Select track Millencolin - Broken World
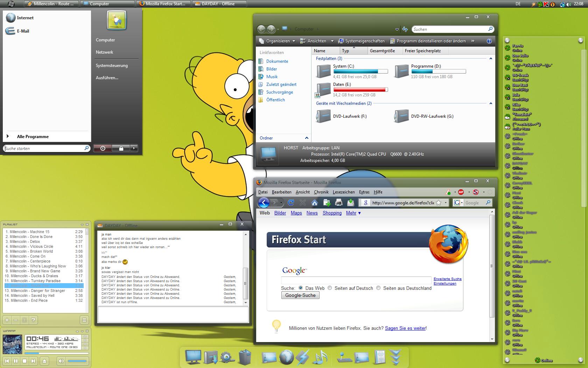 pyautogui.click(x=44, y=251)
